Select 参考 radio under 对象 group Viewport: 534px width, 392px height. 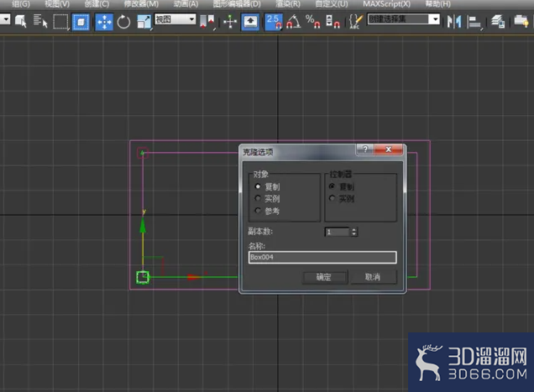(x=258, y=211)
